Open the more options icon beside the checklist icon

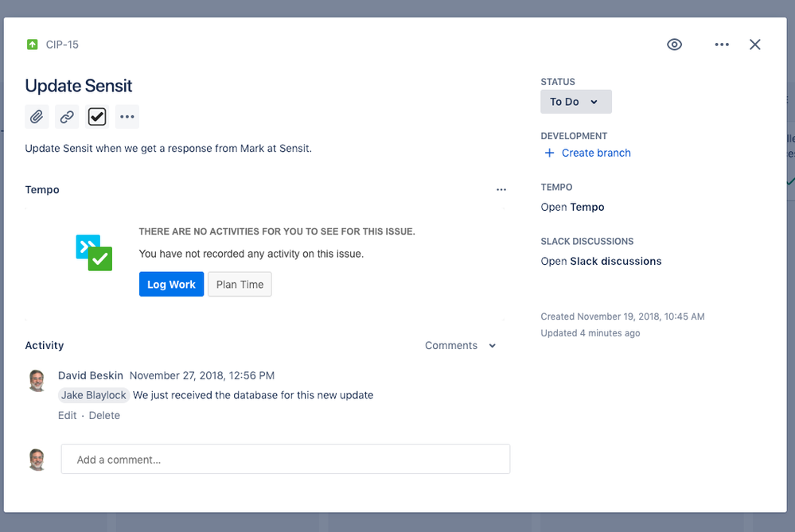(x=127, y=116)
